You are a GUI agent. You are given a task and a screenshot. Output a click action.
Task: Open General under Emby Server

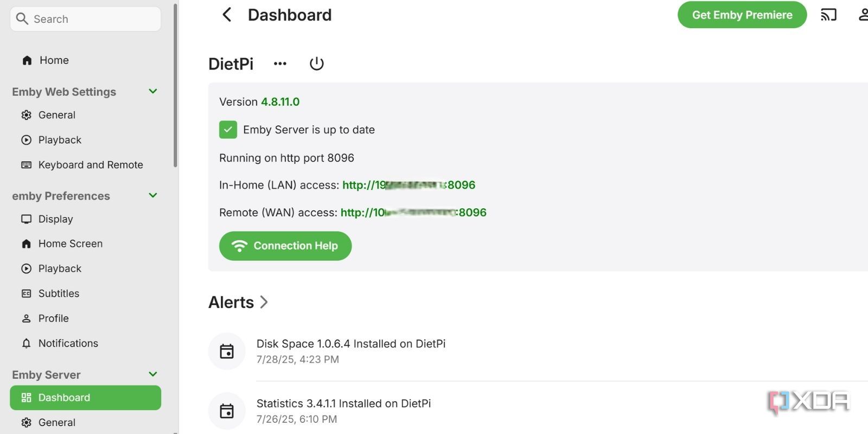[86, 423]
